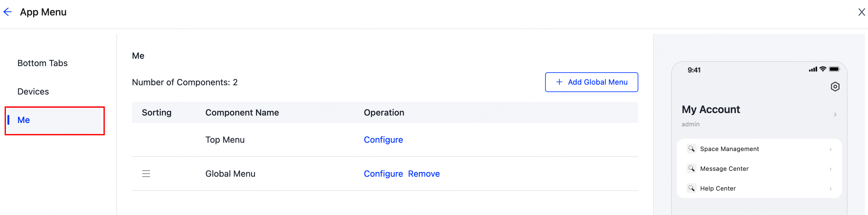868x215 pixels.
Task: Configure the Global Menu component
Action: 383,174
